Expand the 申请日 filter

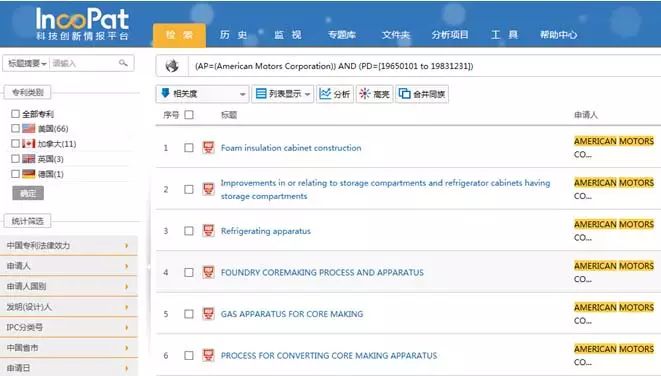click(69, 368)
